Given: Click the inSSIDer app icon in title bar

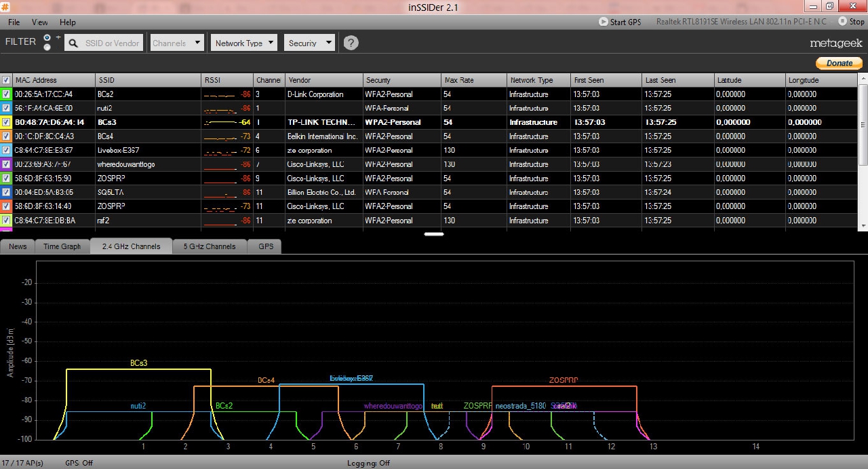Looking at the screenshot, I should [x=5, y=6].
